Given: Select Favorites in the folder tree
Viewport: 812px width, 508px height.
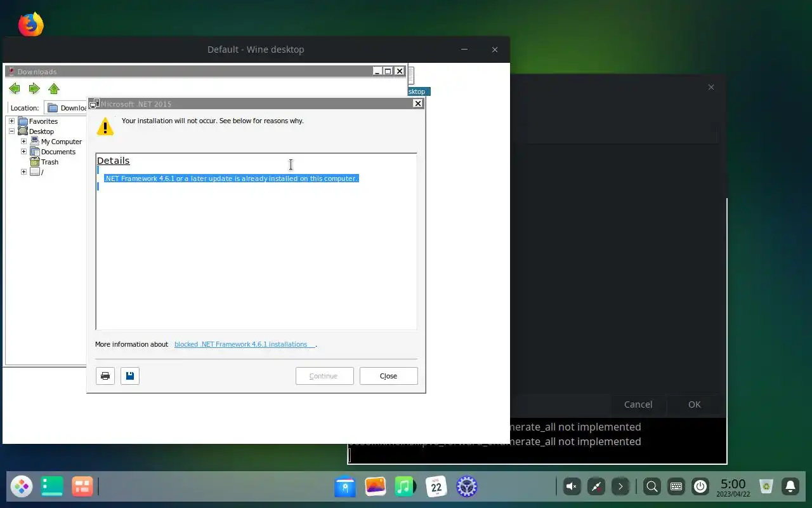Looking at the screenshot, I should click(43, 121).
